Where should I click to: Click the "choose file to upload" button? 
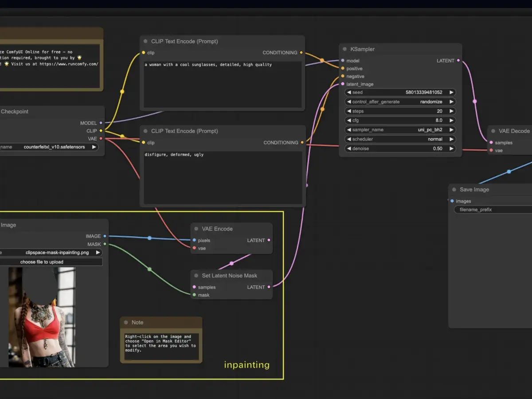(x=42, y=262)
